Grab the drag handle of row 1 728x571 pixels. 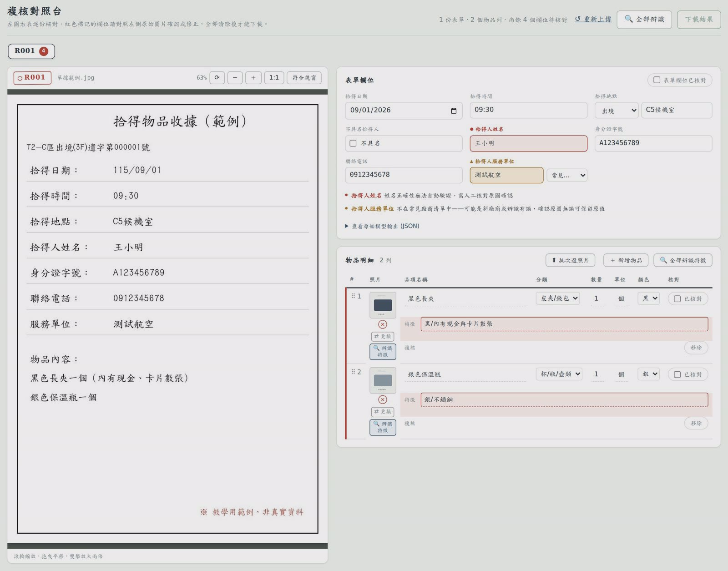(x=353, y=296)
